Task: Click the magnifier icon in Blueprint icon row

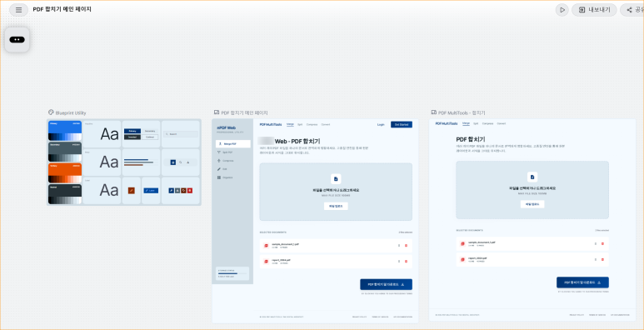Action: [181, 162]
